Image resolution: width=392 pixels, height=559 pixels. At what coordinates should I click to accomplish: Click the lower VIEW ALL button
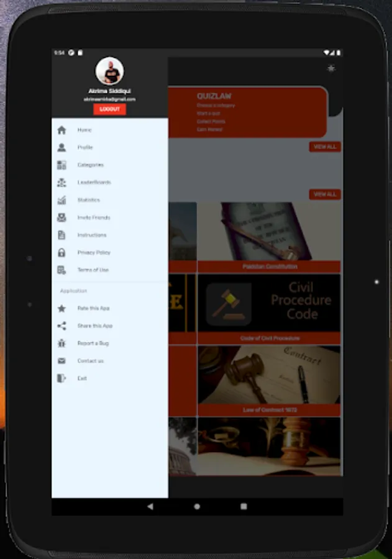325,194
